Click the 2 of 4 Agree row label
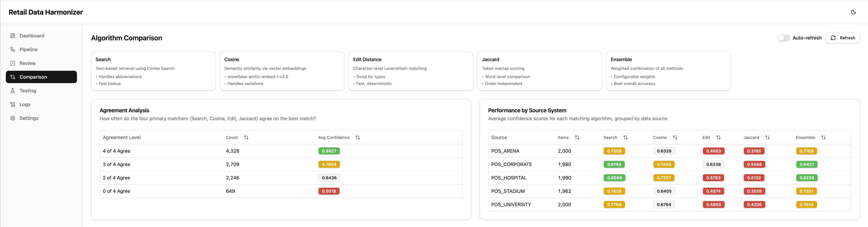 (117, 178)
